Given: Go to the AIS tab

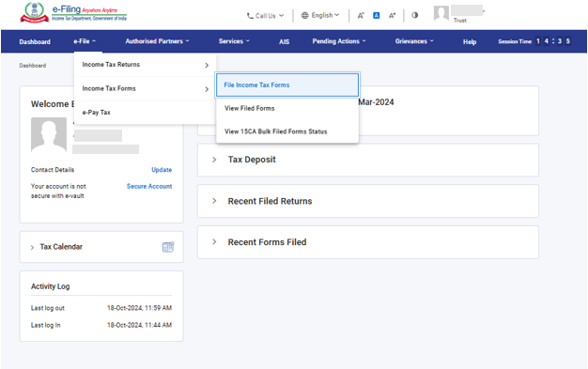Looking at the screenshot, I should [x=284, y=41].
